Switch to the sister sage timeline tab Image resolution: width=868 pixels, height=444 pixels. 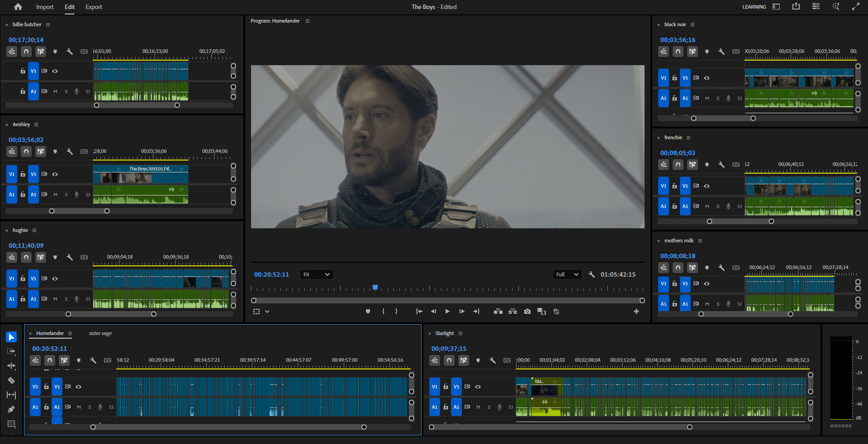[100, 333]
